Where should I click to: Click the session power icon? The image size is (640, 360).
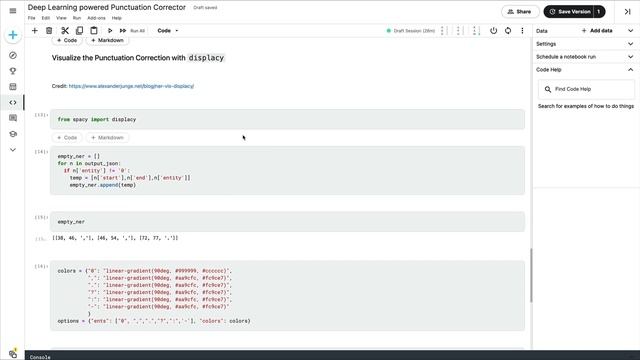point(493,31)
